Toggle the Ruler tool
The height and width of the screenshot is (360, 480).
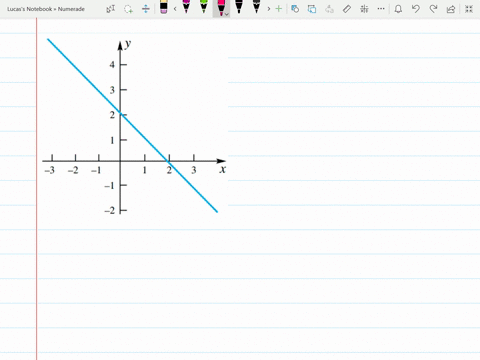pyautogui.click(x=347, y=9)
